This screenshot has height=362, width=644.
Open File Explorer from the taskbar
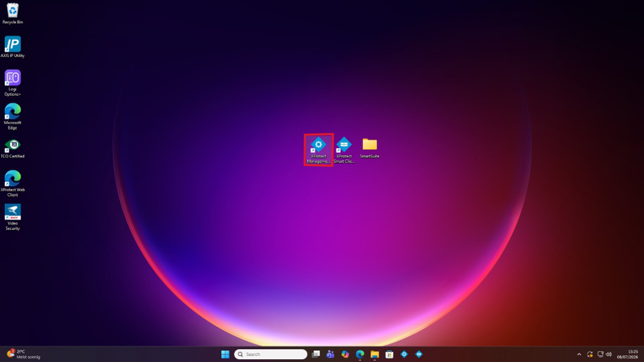coord(375,354)
